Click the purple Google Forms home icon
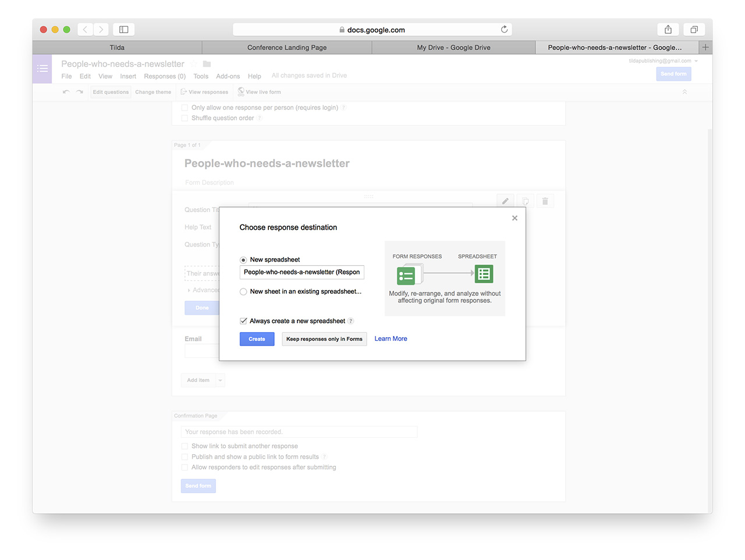 coord(42,69)
